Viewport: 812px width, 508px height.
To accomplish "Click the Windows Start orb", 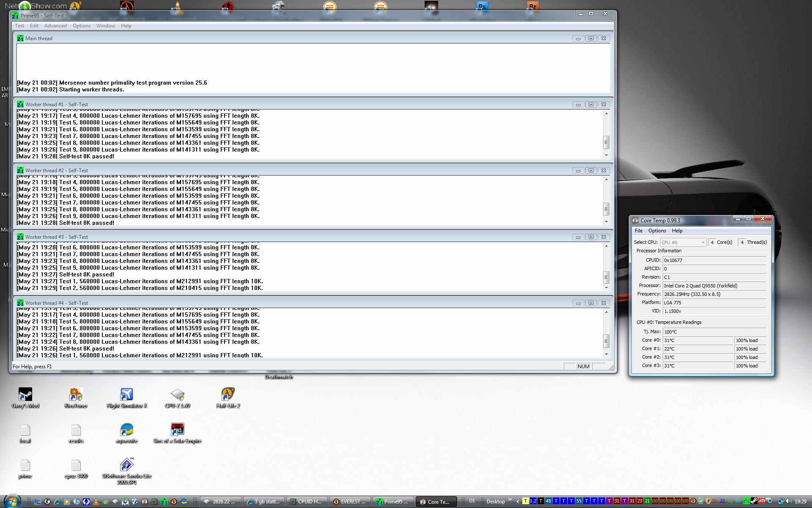I will [12, 502].
